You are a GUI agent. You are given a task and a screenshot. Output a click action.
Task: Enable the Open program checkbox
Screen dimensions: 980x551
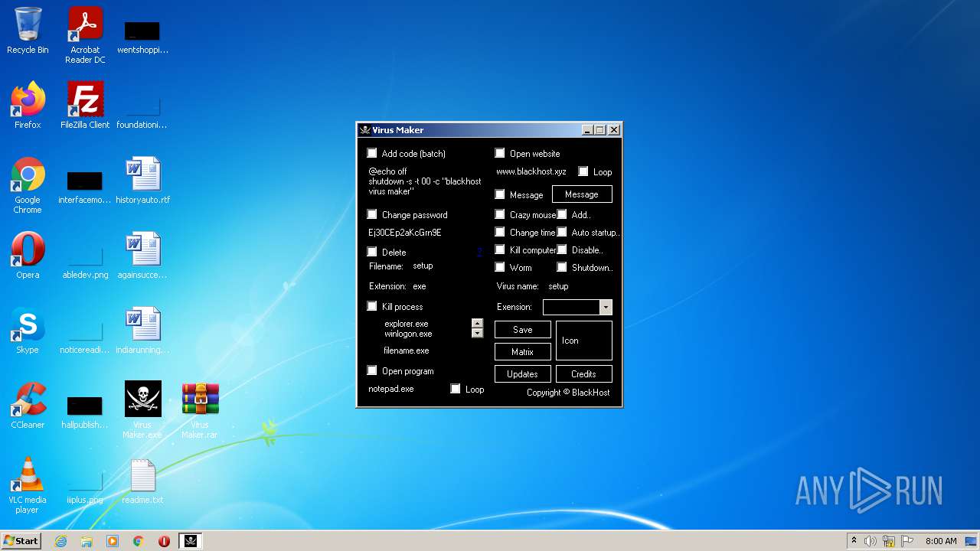[x=372, y=370]
